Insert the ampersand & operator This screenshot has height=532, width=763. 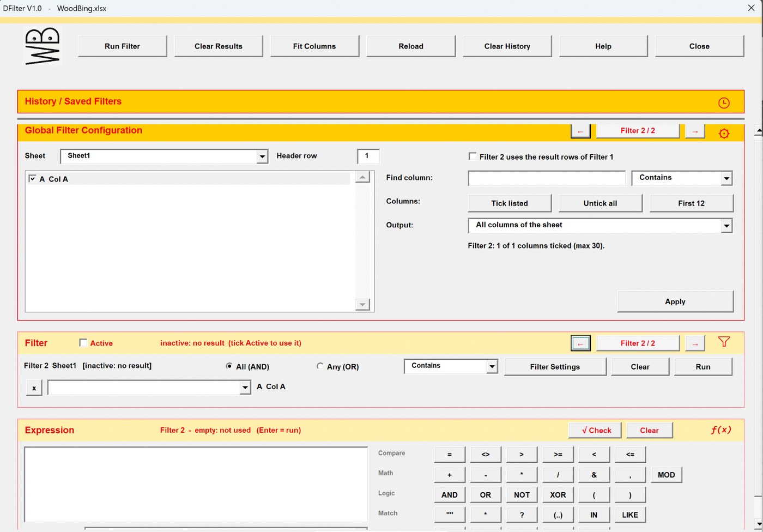pos(594,475)
